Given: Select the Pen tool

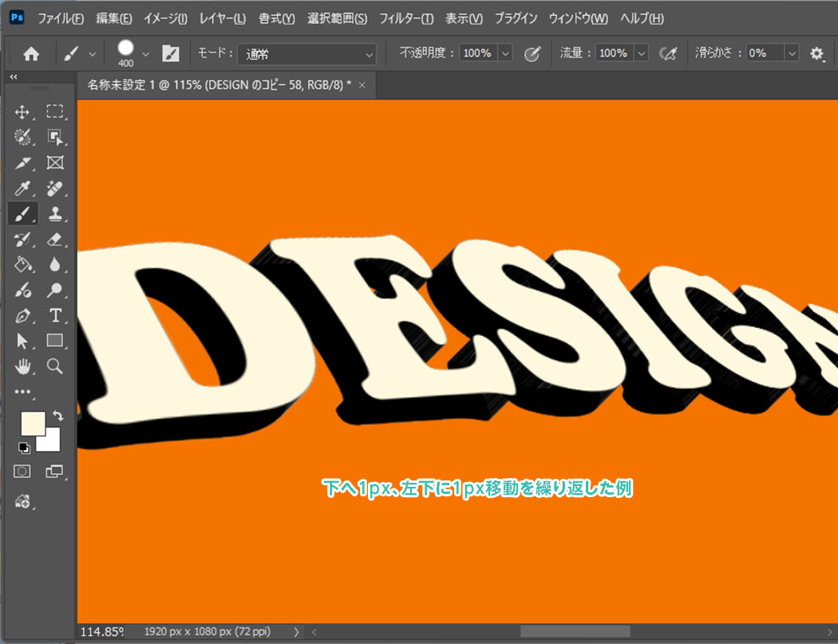Looking at the screenshot, I should click(x=23, y=314).
